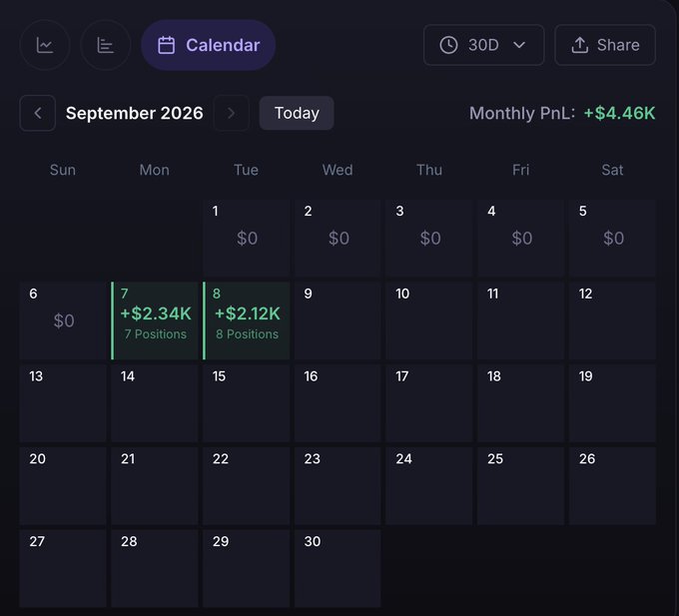Select the September 1 day cell

[x=247, y=238]
